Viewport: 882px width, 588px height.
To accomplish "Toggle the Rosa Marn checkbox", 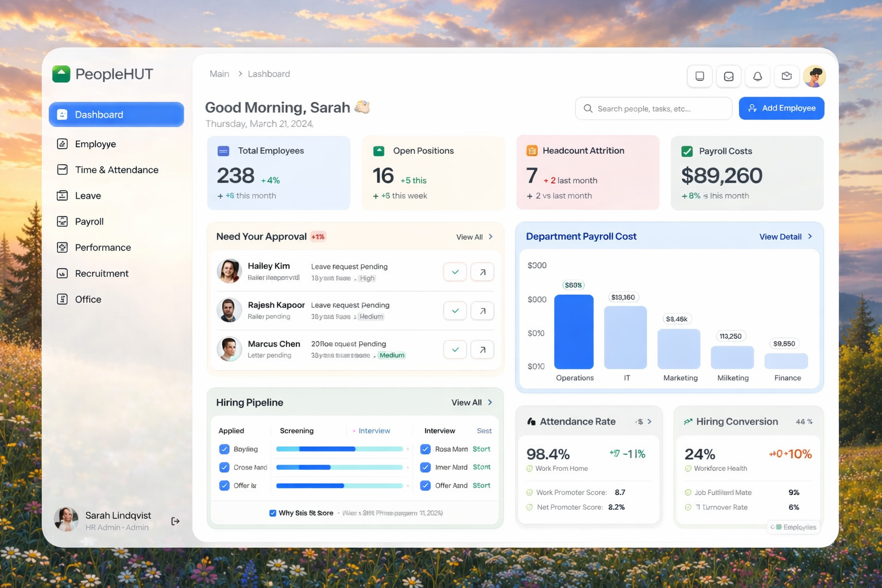I will pos(425,449).
